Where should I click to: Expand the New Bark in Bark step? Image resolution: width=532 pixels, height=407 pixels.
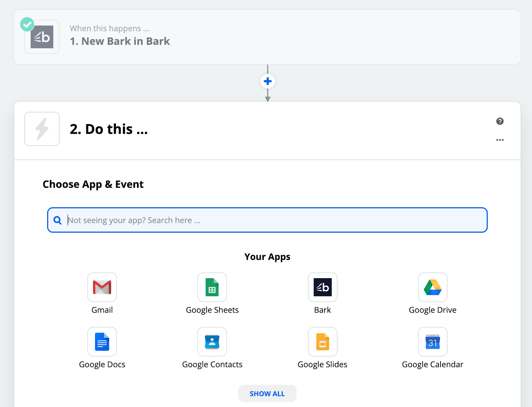(267, 37)
